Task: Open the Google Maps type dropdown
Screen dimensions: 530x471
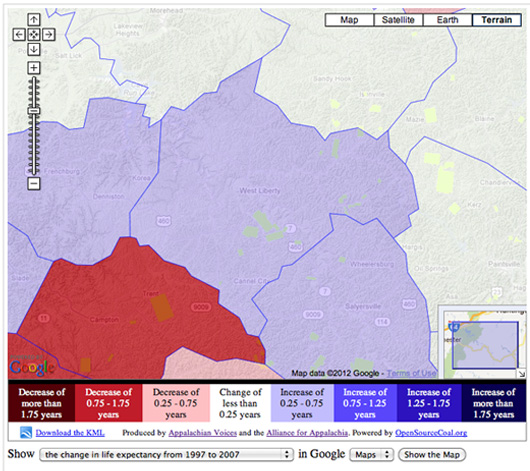Action: (x=371, y=454)
